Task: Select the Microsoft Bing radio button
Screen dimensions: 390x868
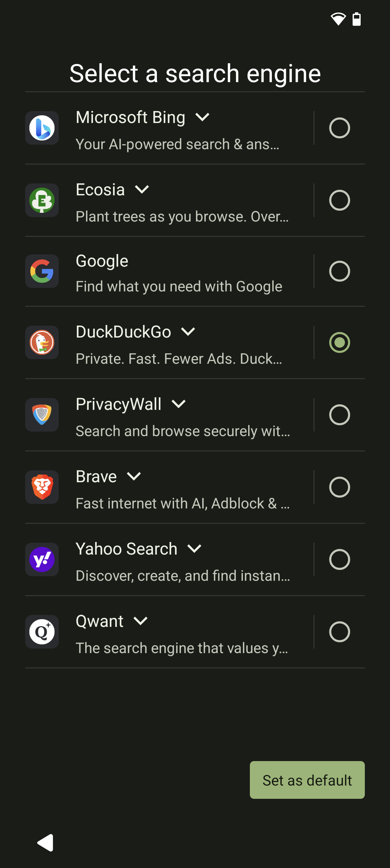Action: 339,128
